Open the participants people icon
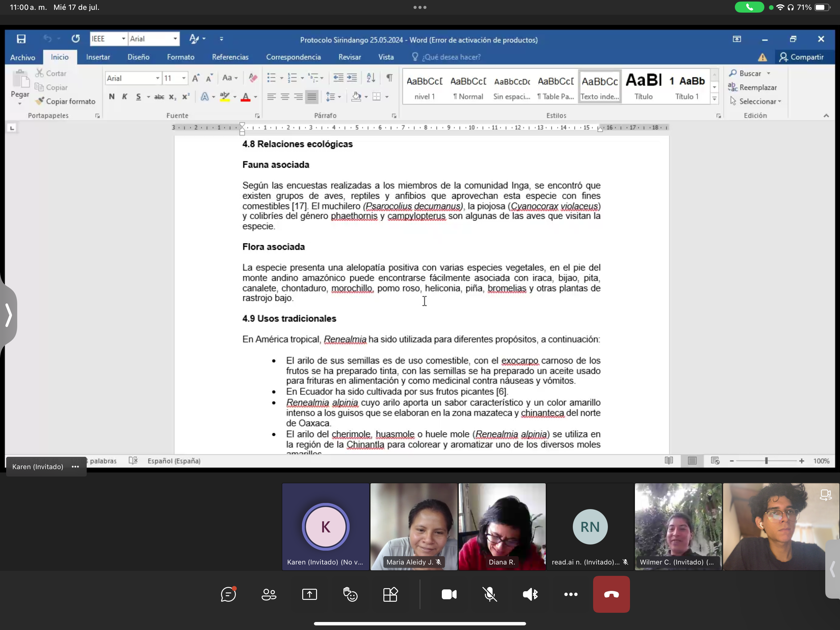840x630 pixels. point(269,594)
